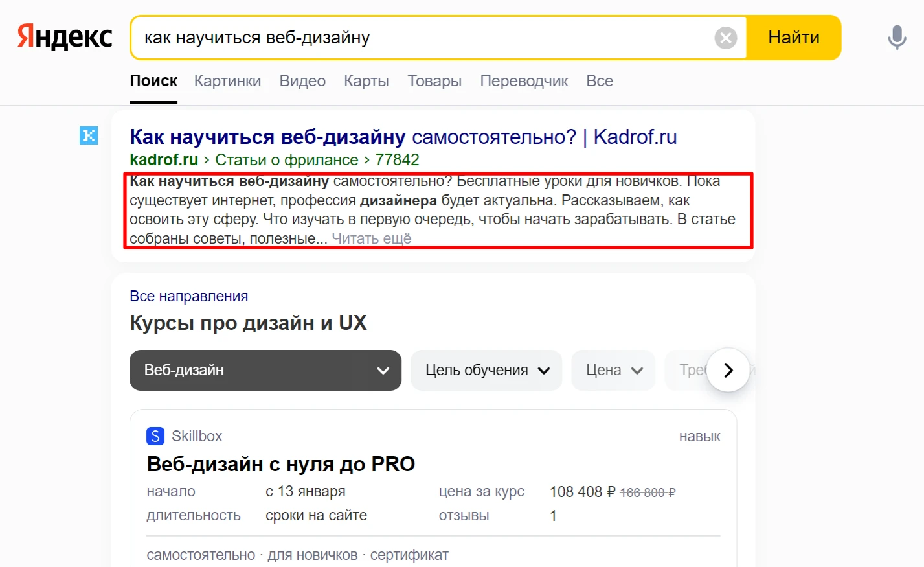The image size is (924, 567).
Task: Expand the Цель обучения dropdown
Action: [x=486, y=370]
